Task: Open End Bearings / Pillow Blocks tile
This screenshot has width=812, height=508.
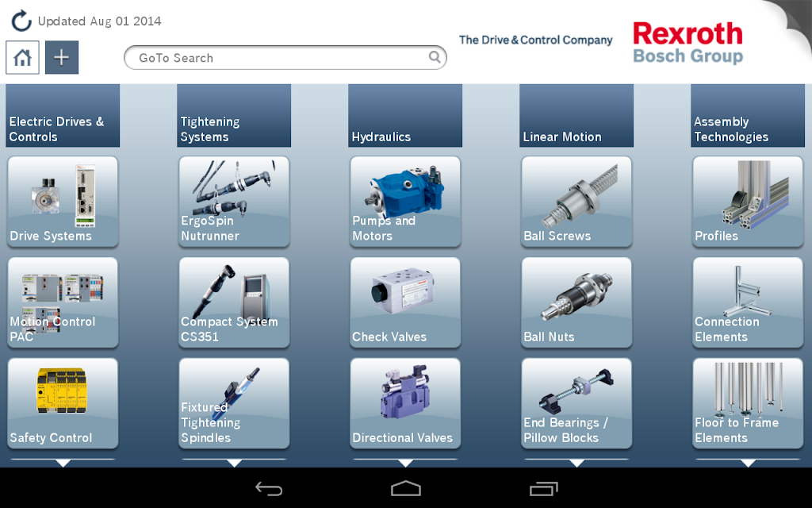Action: (576, 403)
